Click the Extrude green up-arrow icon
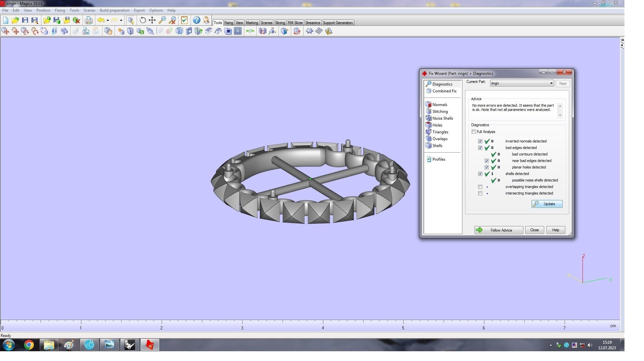 tap(199, 31)
